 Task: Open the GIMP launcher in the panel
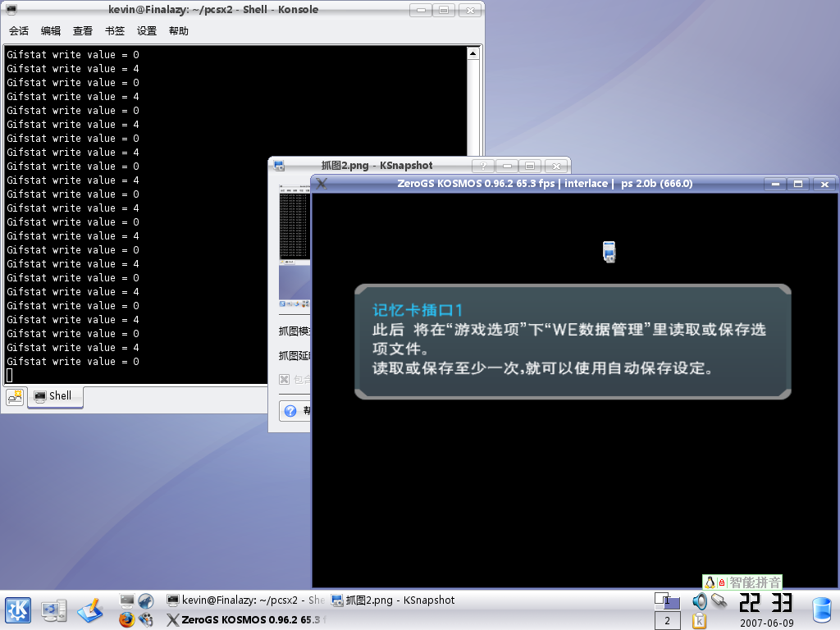click(146, 620)
